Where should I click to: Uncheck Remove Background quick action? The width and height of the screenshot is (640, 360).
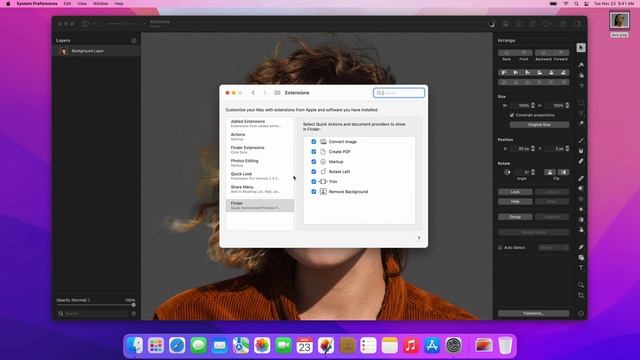coord(313,191)
